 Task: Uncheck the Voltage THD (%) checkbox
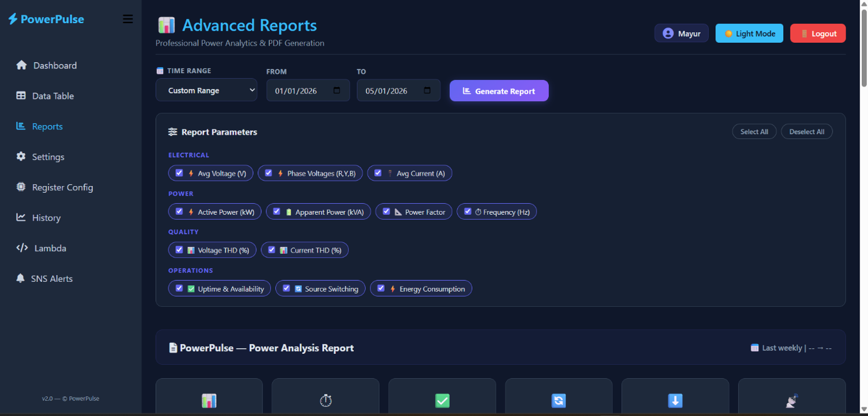pos(179,250)
